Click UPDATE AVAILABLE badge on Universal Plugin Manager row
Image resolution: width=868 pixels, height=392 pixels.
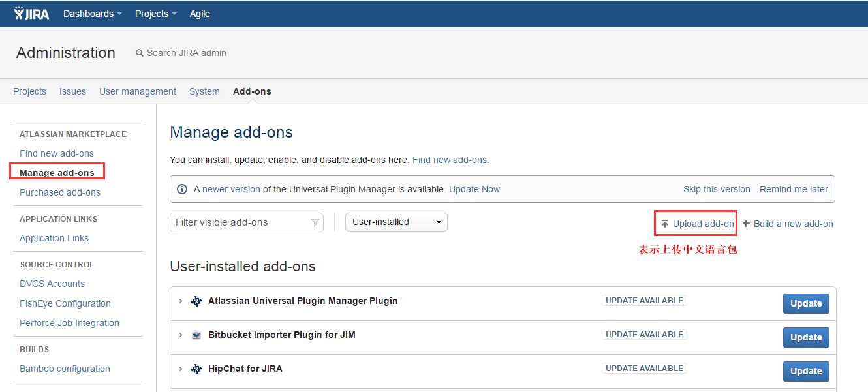[644, 301]
